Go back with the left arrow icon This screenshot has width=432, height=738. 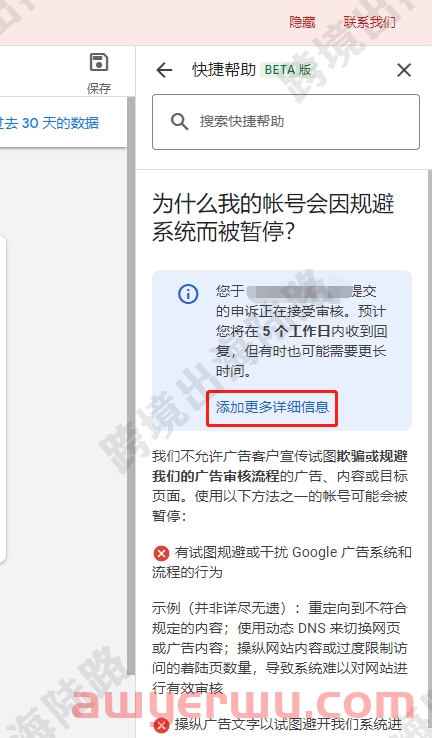click(x=164, y=70)
